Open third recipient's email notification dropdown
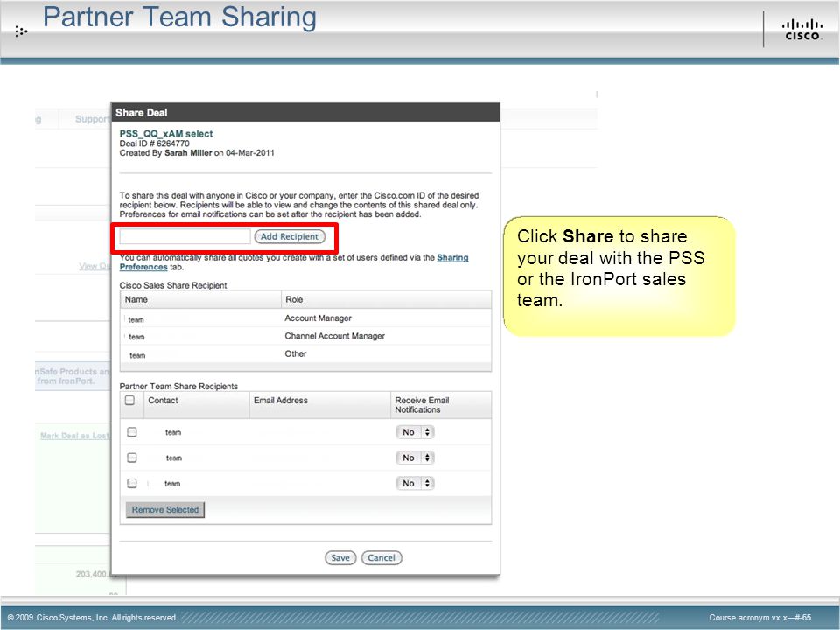Image resolution: width=840 pixels, height=630 pixels. (x=415, y=483)
